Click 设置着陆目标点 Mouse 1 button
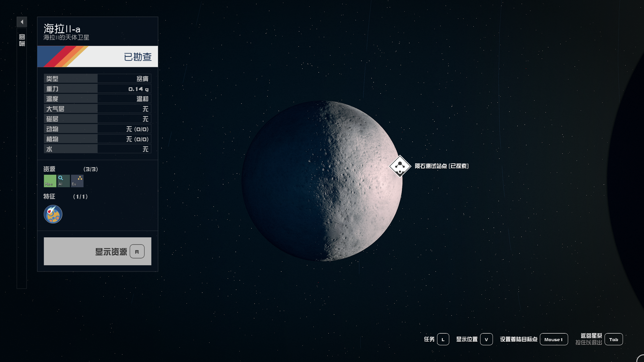Screen dimensions: 644x362 [554, 339]
